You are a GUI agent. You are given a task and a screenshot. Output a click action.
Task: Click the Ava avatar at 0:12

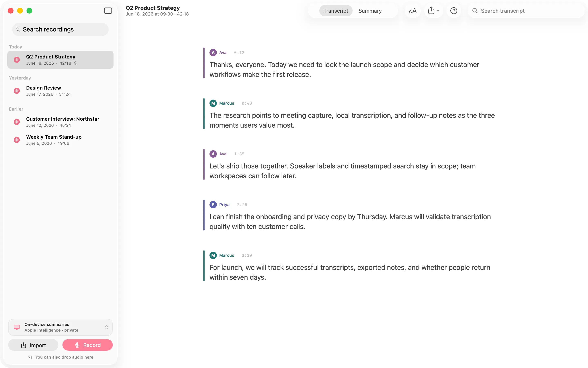coord(213,53)
